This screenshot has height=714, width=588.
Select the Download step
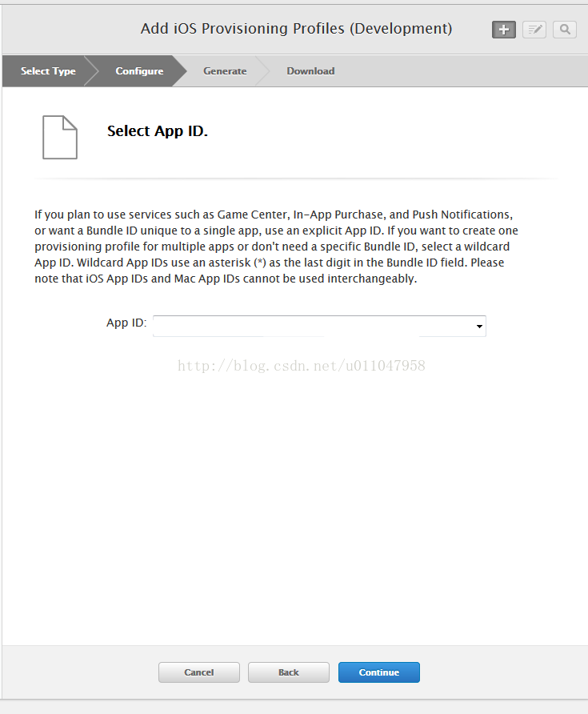pyautogui.click(x=310, y=71)
